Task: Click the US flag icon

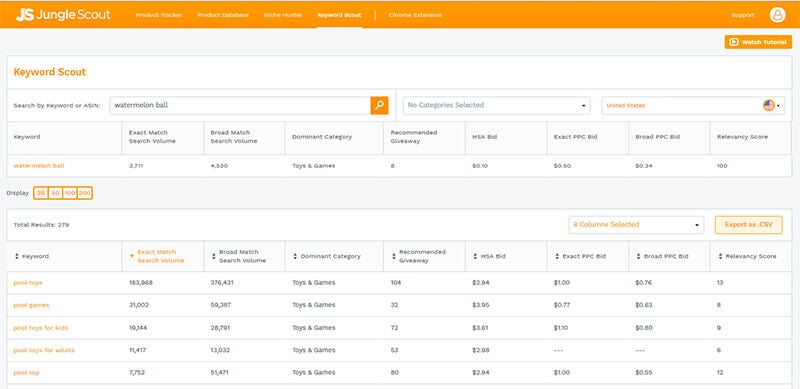Action: point(768,105)
